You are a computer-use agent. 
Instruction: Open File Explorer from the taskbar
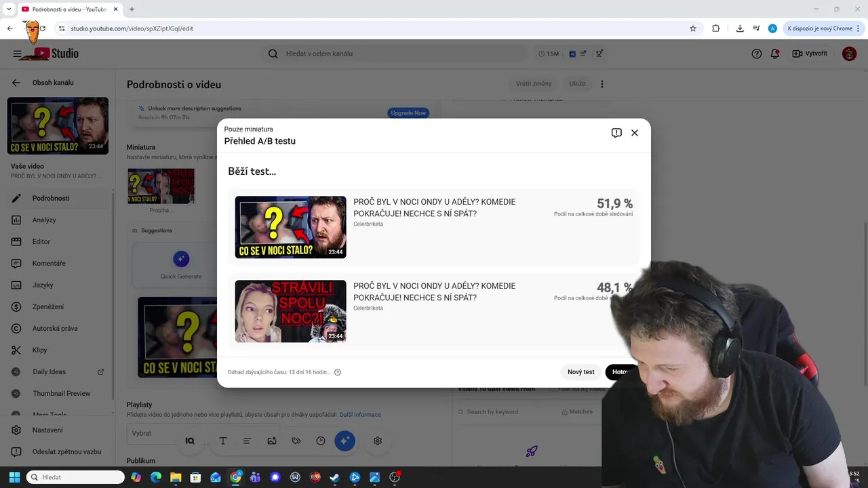tap(176, 477)
